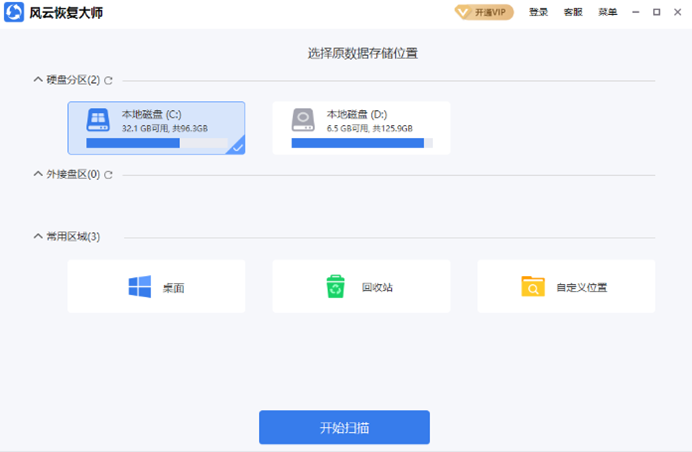
Task: Click C: drive usage bar
Action: (x=157, y=143)
